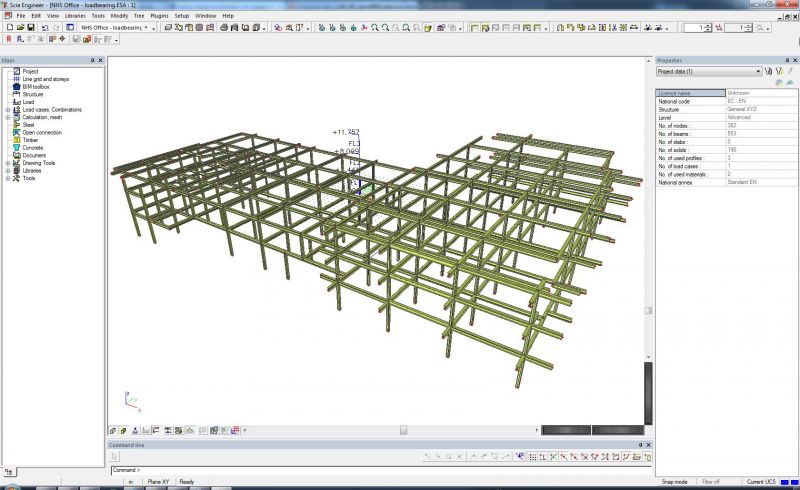This screenshot has width=800, height=490.
Task: Open BIM toolbox in Main tree
Action: [34, 87]
